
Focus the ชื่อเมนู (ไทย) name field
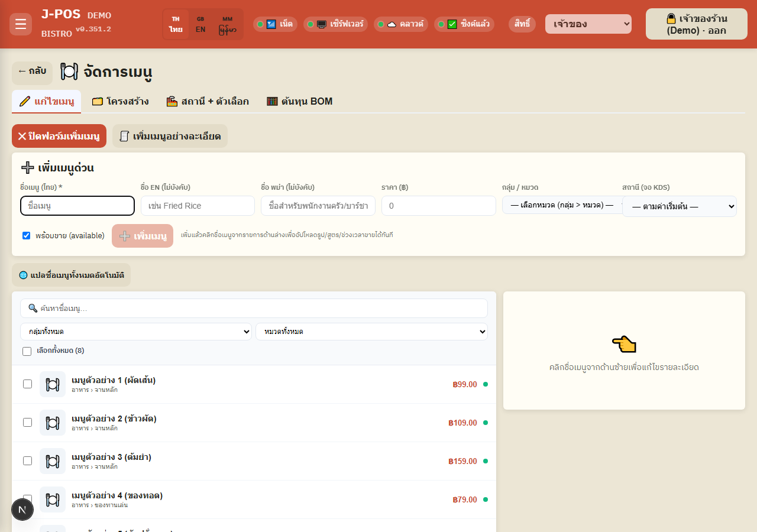pyautogui.click(x=77, y=206)
